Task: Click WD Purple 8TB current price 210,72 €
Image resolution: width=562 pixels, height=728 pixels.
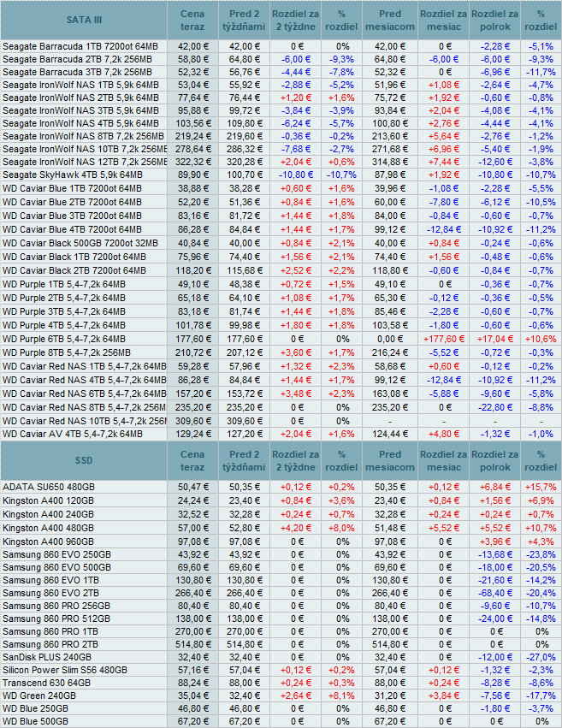Action: point(193,352)
